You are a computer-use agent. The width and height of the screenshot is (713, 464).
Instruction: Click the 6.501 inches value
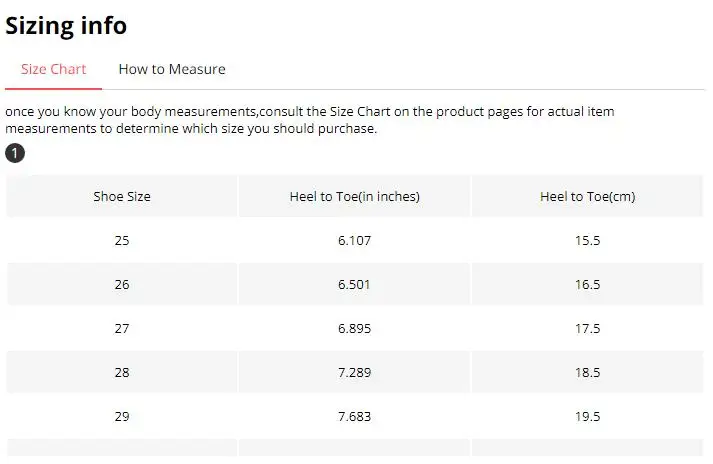click(x=355, y=284)
